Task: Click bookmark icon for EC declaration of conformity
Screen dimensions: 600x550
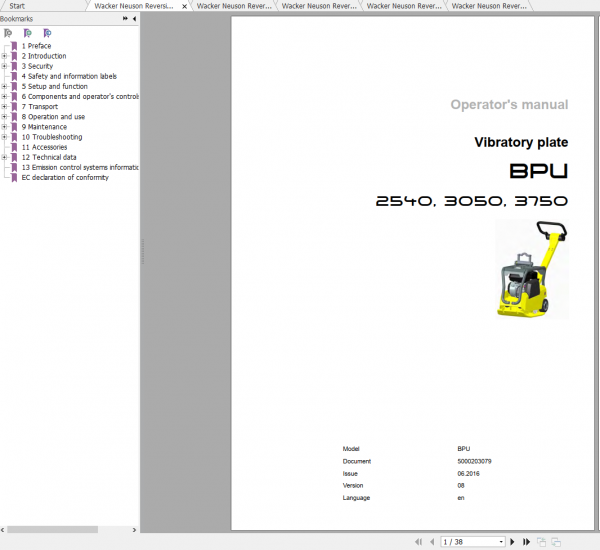Action: 15,178
